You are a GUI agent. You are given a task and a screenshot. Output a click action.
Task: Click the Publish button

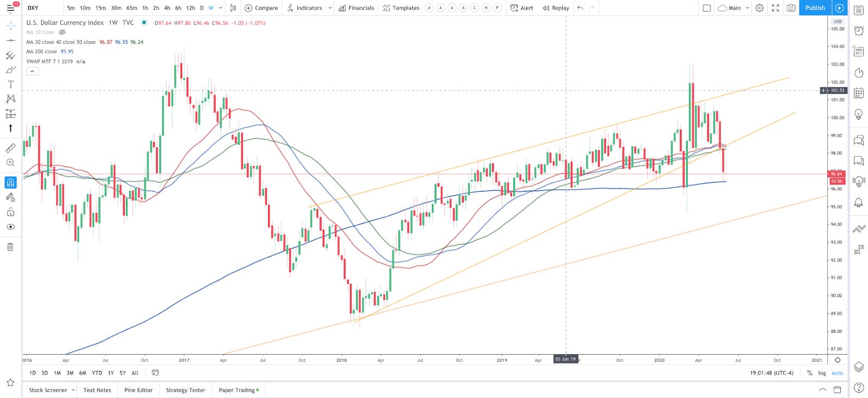pyautogui.click(x=815, y=8)
